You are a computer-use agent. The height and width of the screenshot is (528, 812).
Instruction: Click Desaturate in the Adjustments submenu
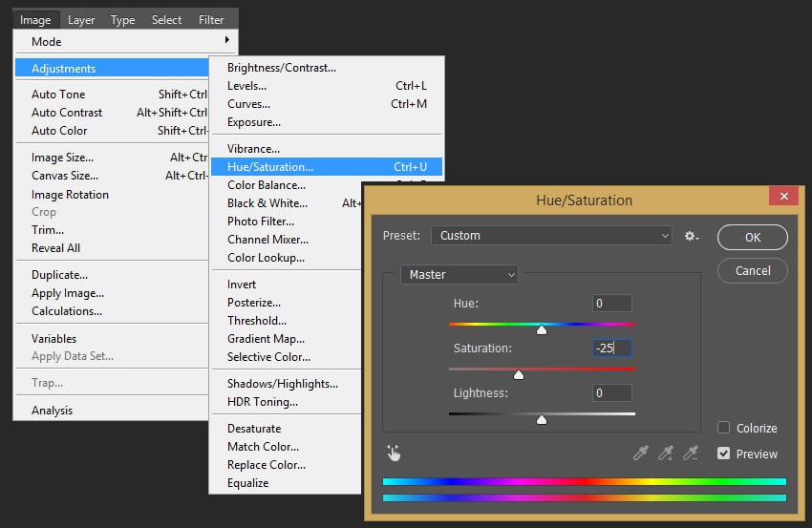[254, 429]
